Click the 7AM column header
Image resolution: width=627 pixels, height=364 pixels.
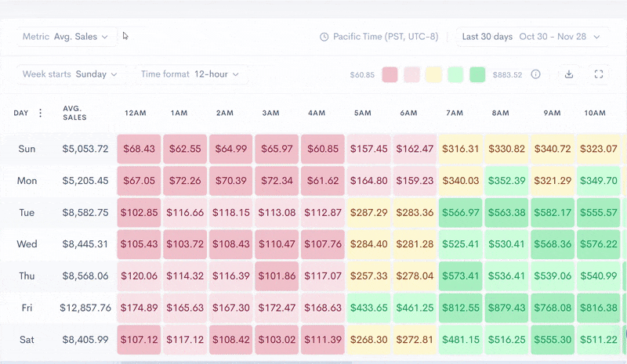(455, 114)
